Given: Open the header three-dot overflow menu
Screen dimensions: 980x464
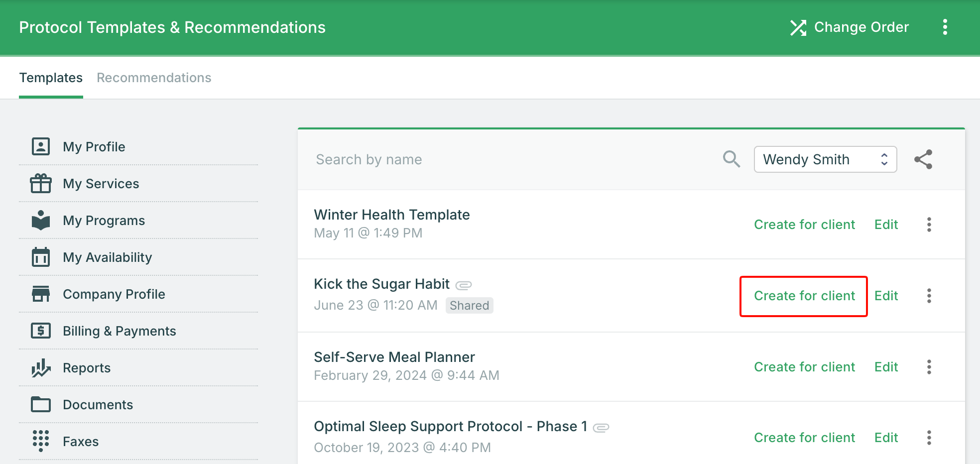Looking at the screenshot, I should tap(945, 27).
